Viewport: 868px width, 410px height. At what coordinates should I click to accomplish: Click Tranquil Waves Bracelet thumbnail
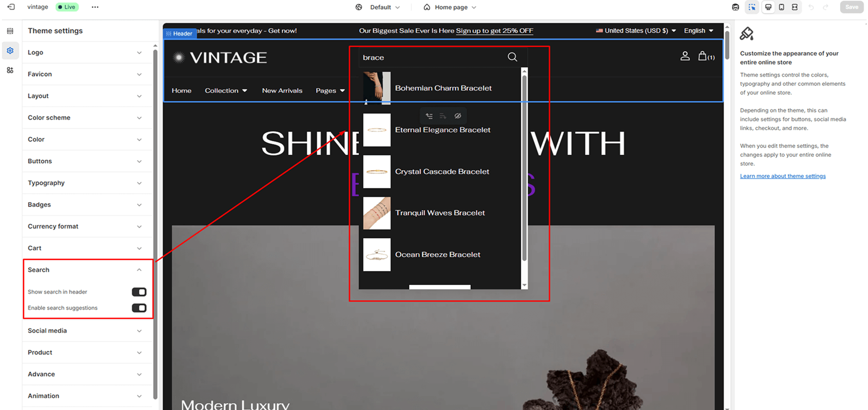(x=377, y=213)
